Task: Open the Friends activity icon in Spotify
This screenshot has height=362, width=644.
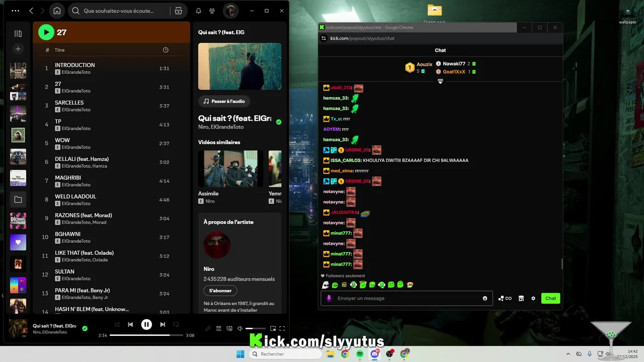Action: (212, 11)
